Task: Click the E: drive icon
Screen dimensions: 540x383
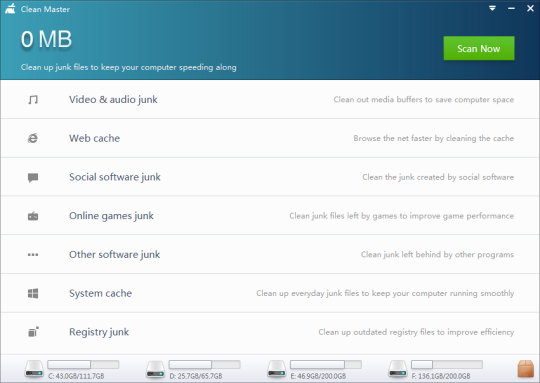Action: (x=277, y=369)
